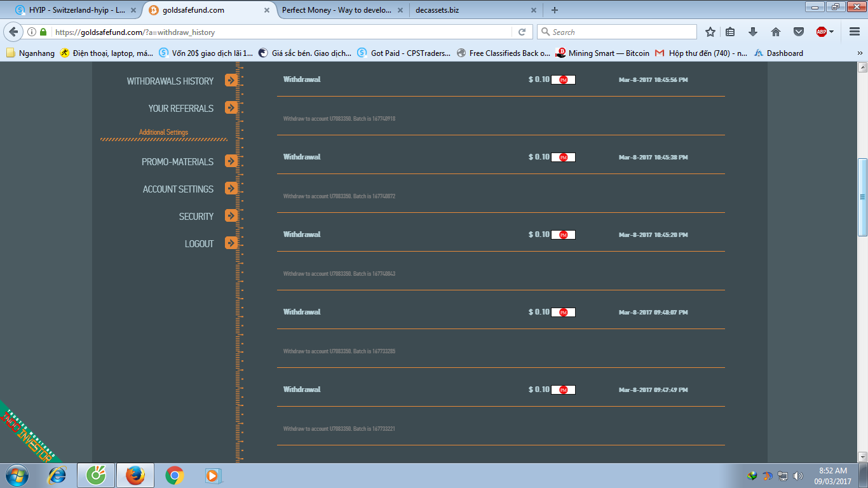868x488 pixels.
Task: Click into the Search box
Action: [x=616, y=32]
